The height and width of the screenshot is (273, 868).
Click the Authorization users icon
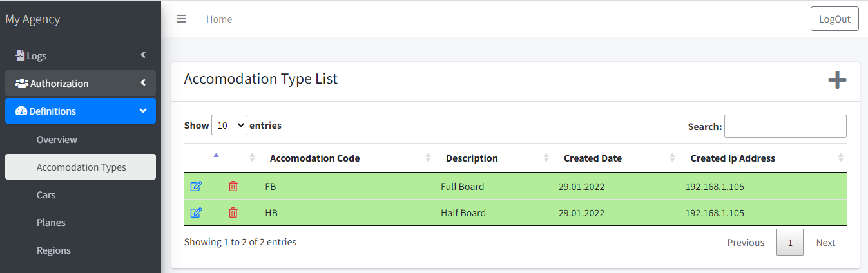pyautogui.click(x=22, y=83)
